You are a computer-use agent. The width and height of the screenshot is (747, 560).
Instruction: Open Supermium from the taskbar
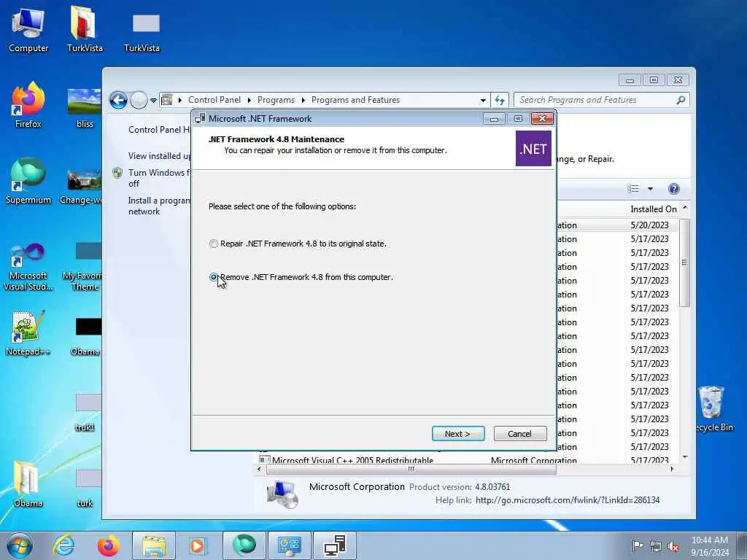click(x=244, y=545)
